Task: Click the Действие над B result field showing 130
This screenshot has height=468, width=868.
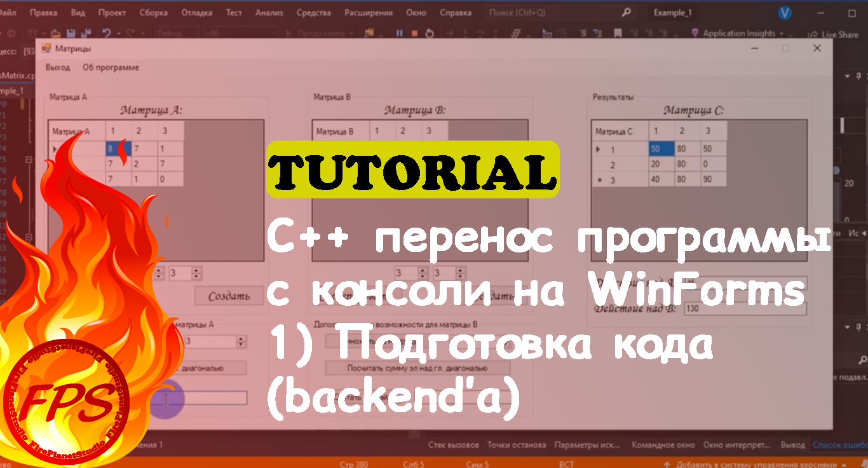Action: [745, 309]
